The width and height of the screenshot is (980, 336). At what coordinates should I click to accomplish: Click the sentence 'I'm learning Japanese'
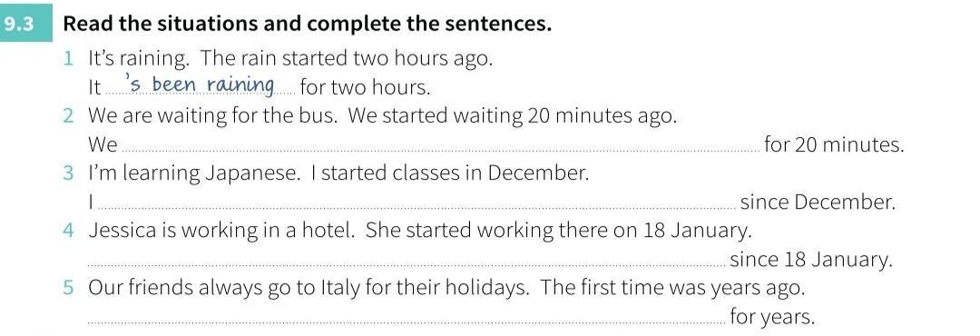pyautogui.click(x=338, y=174)
